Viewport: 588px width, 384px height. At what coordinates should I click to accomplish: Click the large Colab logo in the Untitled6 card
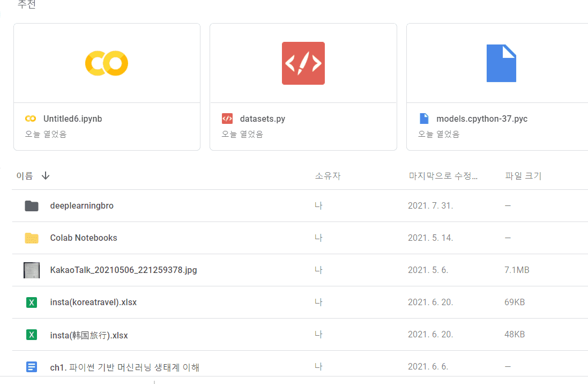107,63
